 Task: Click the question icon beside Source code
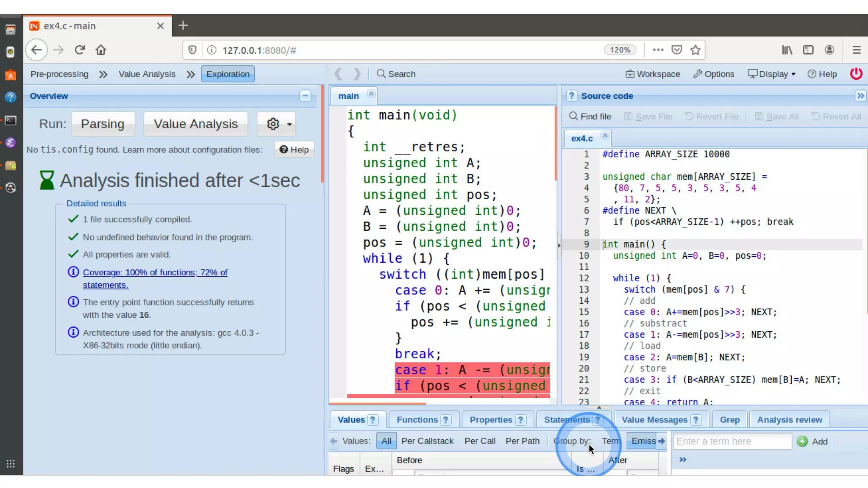pos(571,96)
